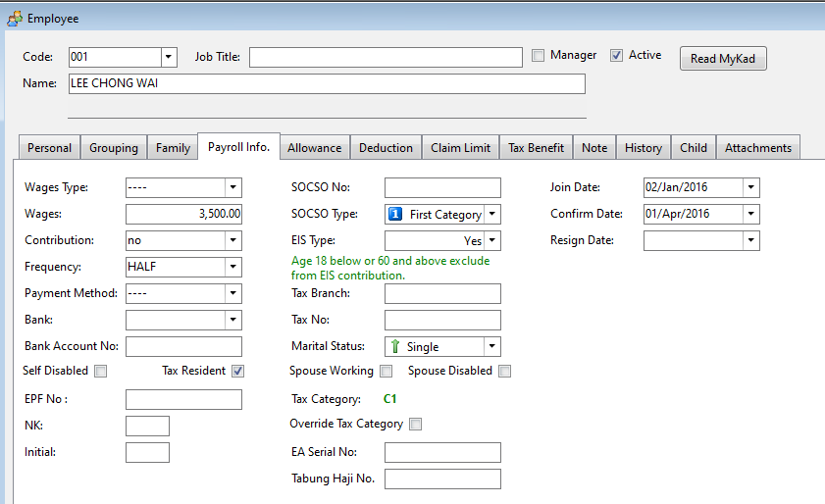Enable Override Tax Category checkbox
The image size is (825, 504).
point(415,424)
